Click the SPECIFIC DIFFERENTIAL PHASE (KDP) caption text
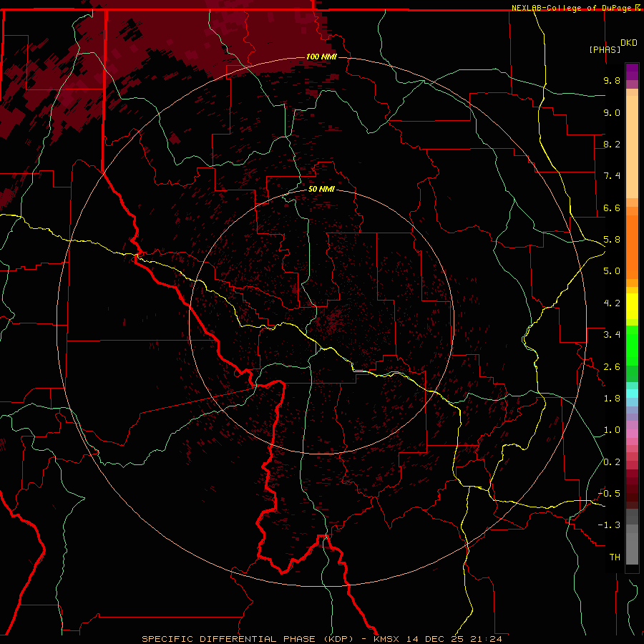 click(x=248, y=639)
